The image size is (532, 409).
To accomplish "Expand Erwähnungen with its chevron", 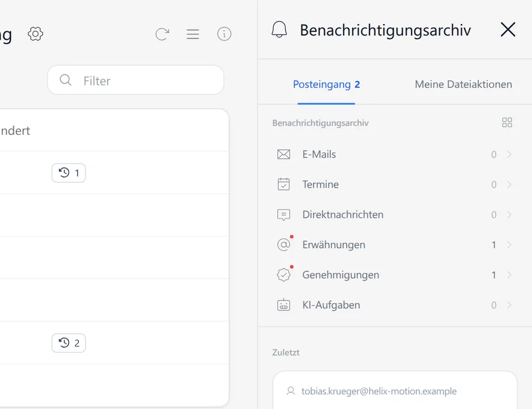I will (x=509, y=245).
